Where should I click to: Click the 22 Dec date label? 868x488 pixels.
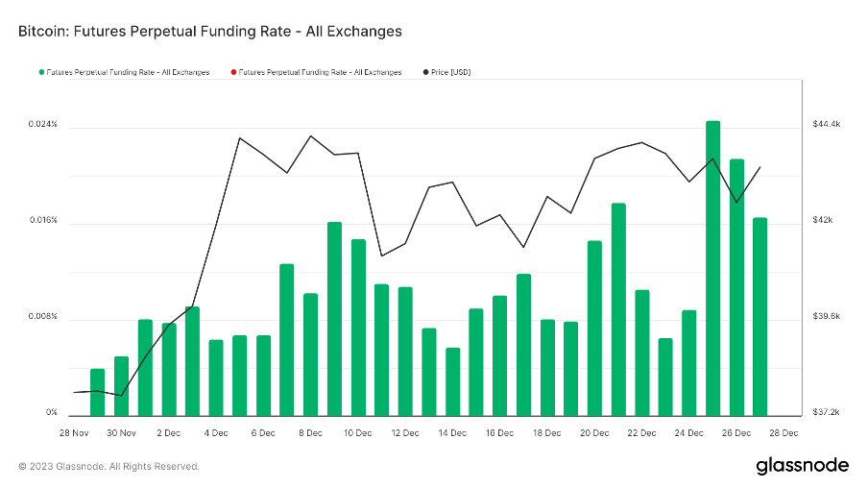641,433
